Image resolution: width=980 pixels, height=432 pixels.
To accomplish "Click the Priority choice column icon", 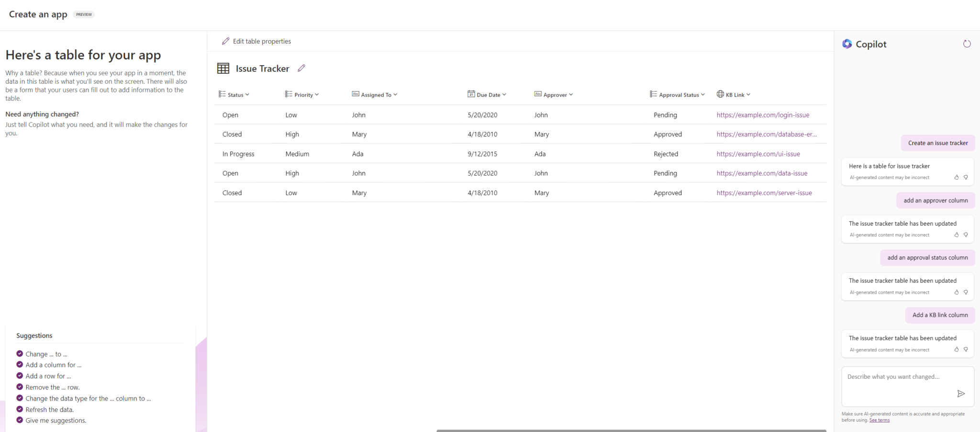I will [x=289, y=94].
